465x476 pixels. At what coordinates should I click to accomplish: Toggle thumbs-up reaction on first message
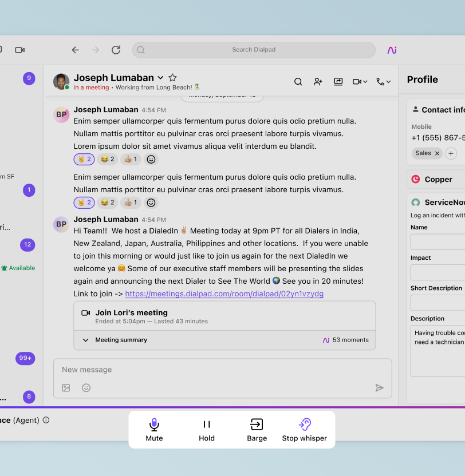(x=131, y=159)
